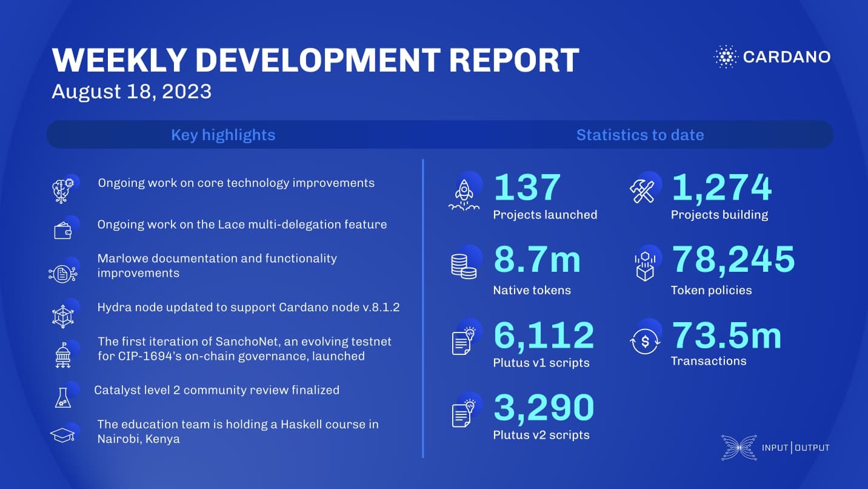Click the 'Projects building' label
868x489 pixels.
(x=719, y=215)
